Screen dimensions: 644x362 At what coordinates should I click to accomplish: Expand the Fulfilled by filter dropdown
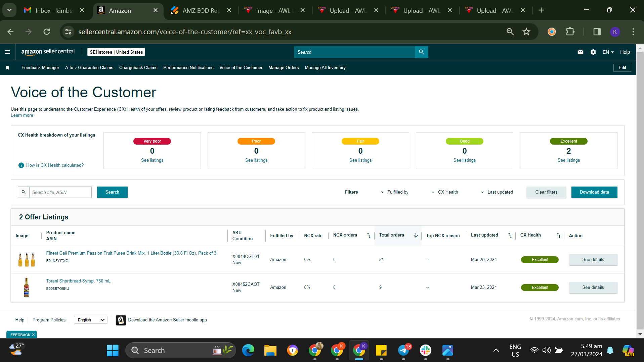click(394, 192)
